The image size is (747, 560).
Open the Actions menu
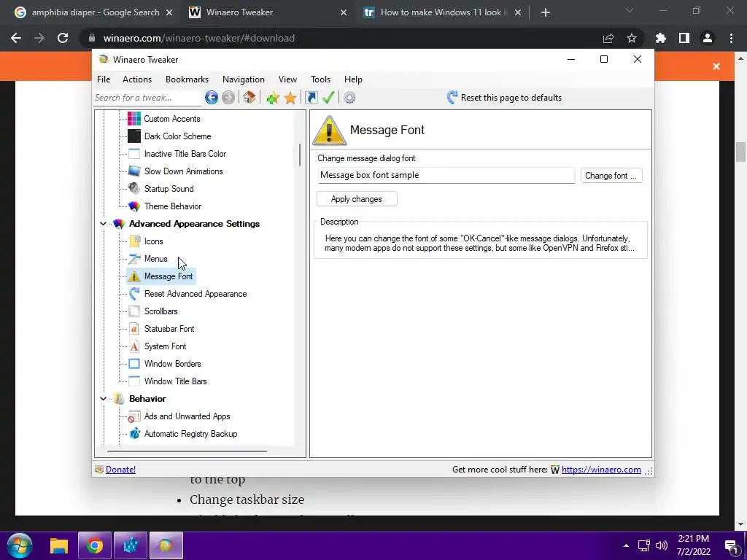pos(137,79)
